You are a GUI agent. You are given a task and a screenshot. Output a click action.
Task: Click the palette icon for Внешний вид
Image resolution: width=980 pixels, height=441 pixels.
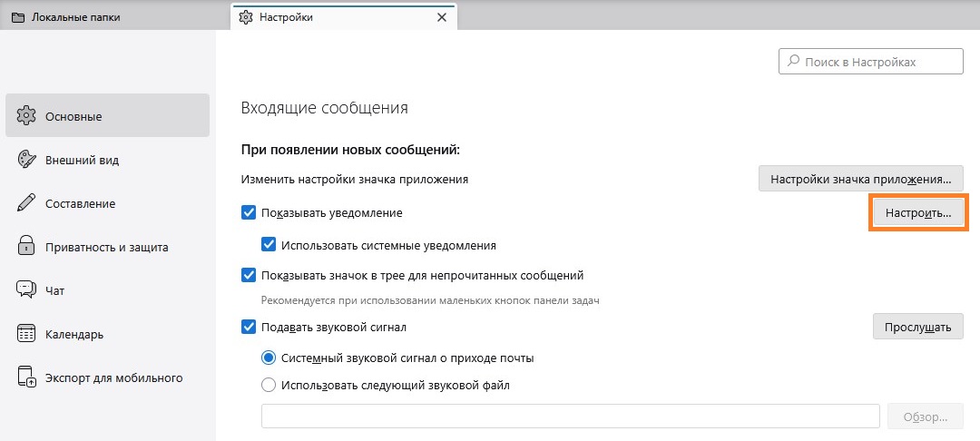(x=26, y=160)
